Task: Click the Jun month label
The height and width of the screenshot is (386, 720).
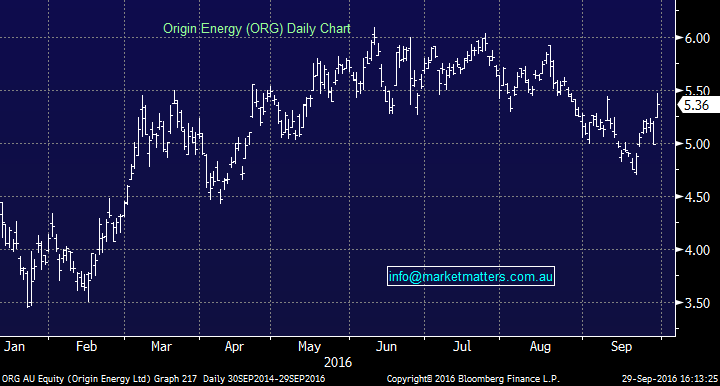Action: point(386,346)
